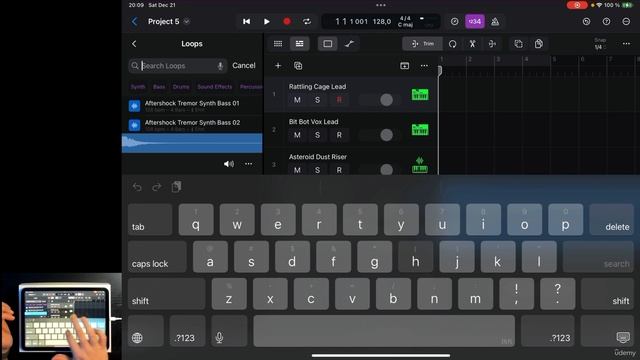
Task: Start dictation in the Search Loops field
Action: pyautogui.click(x=220, y=66)
